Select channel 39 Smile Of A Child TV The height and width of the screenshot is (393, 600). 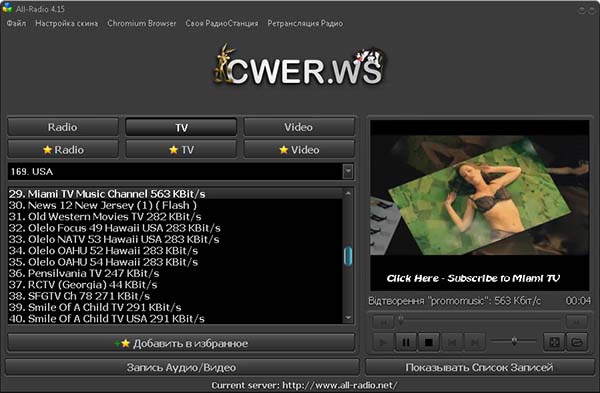[175, 307]
